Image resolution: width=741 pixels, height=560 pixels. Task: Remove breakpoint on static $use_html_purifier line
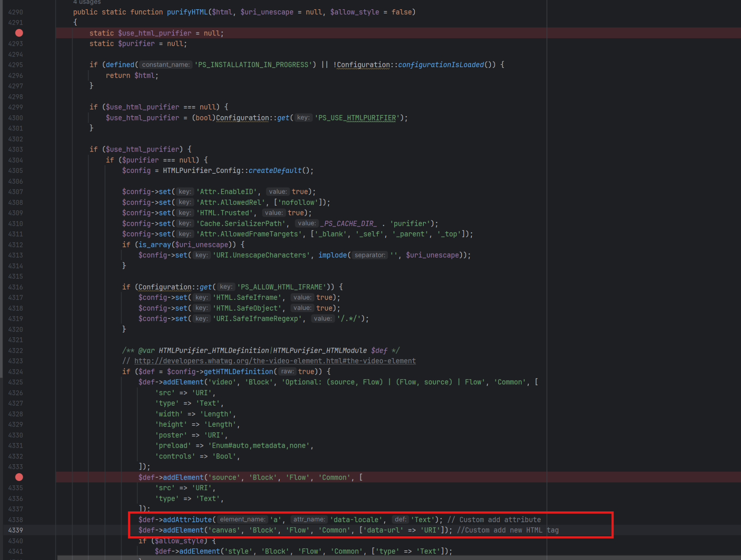[x=19, y=33]
